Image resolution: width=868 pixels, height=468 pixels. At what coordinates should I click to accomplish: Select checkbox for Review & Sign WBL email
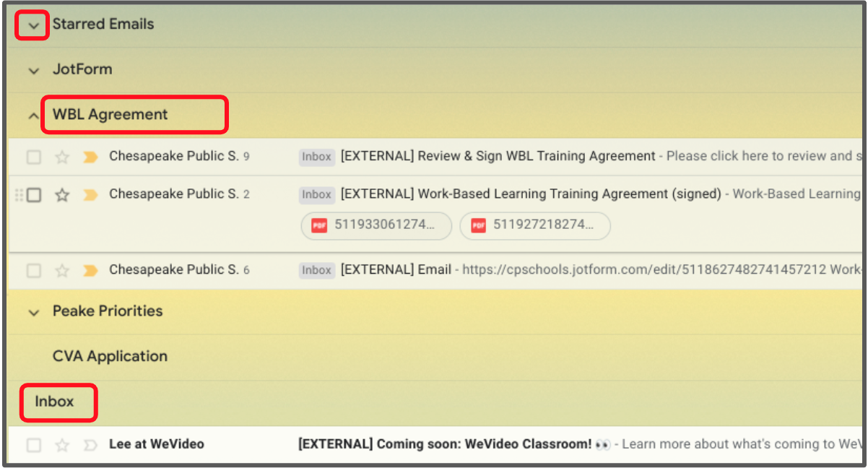(34, 157)
